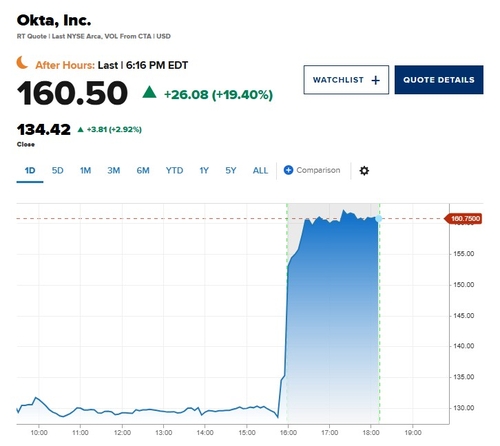Click the after hours moon icon
500x446 pixels.
pos(22,63)
